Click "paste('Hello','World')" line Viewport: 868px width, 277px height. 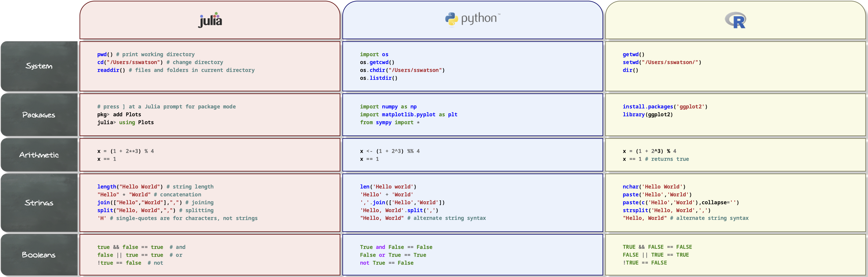point(657,194)
